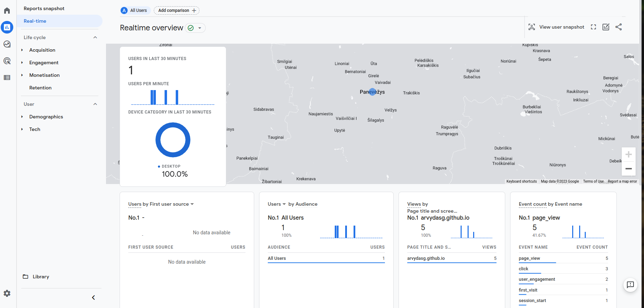Open the Monetisation menu item
Image resolution: width=644 pixels, height=308 pixels.
44,75
